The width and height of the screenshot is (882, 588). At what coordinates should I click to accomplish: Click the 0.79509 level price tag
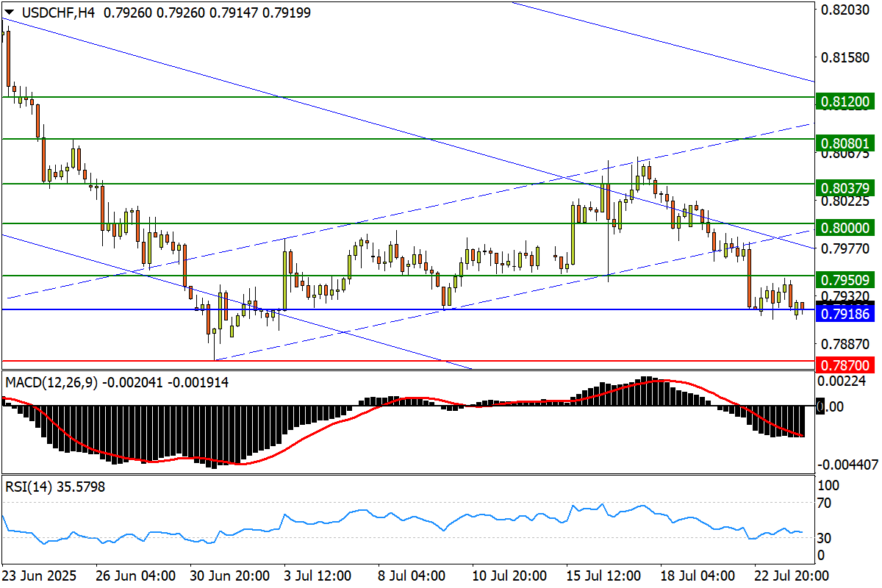845,279
